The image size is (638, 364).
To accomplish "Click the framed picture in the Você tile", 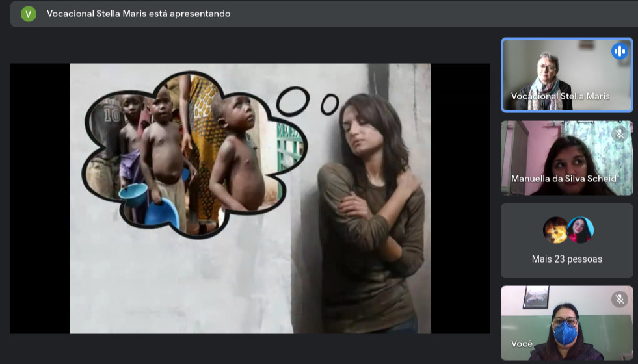I will click(536, 297).
